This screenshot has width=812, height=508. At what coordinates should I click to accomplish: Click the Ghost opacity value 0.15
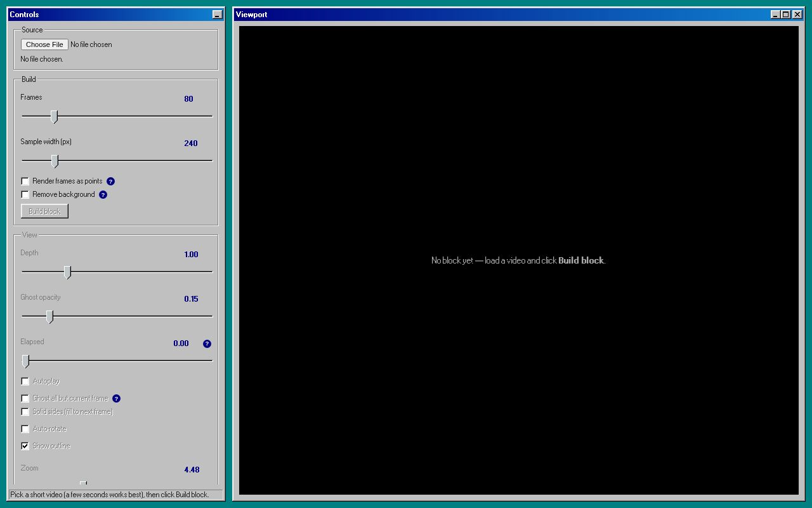(191, 299)
